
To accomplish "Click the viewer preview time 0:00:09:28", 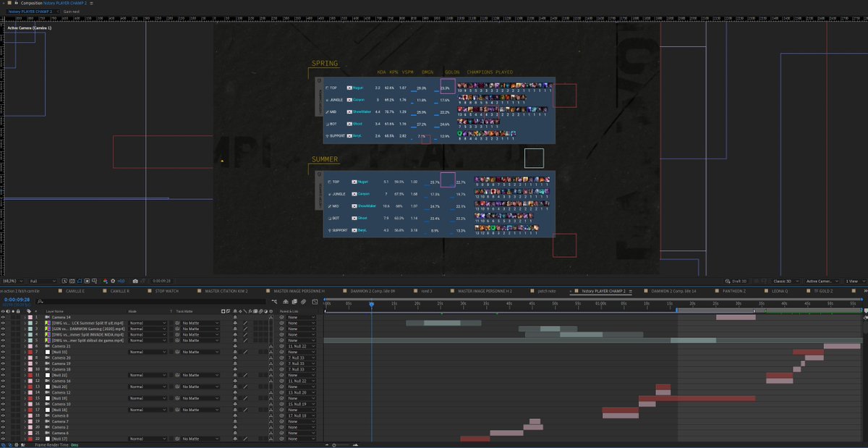I will (161, 281).
